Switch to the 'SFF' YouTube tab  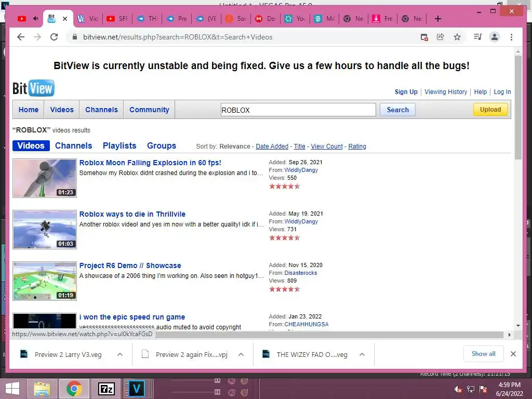coord(117,19)
